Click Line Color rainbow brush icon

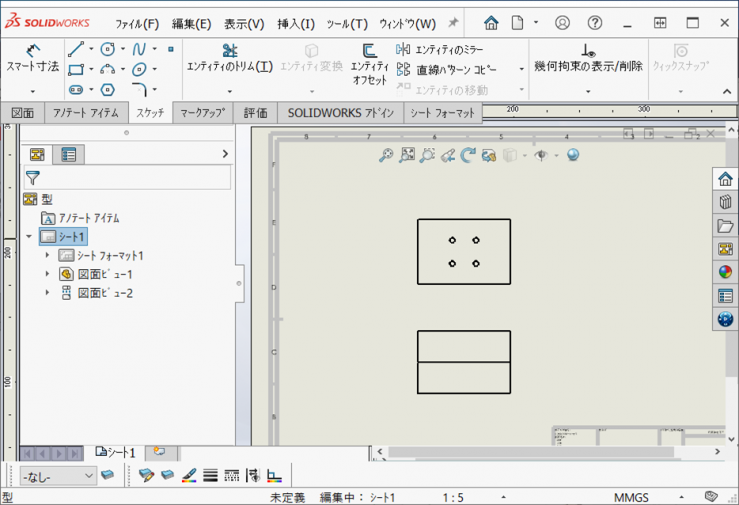[189, 475]
